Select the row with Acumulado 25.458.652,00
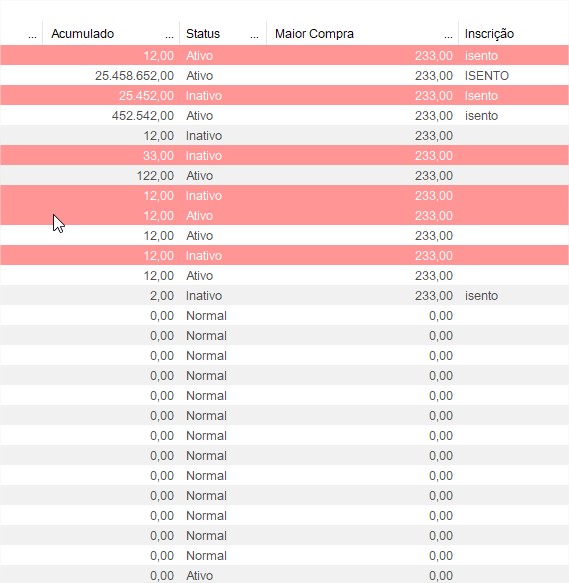569x583 pixels. point(284,75)
